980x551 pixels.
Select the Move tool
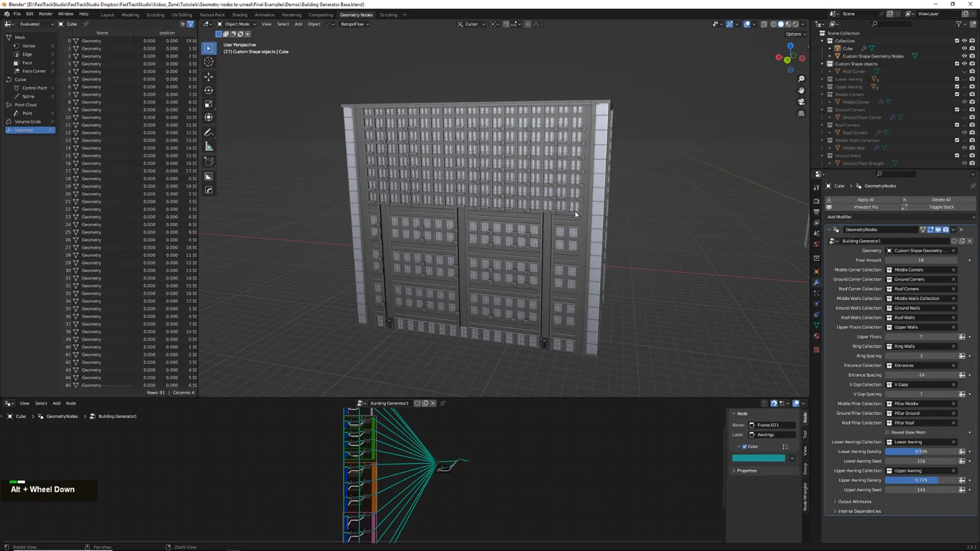point(208,77)
